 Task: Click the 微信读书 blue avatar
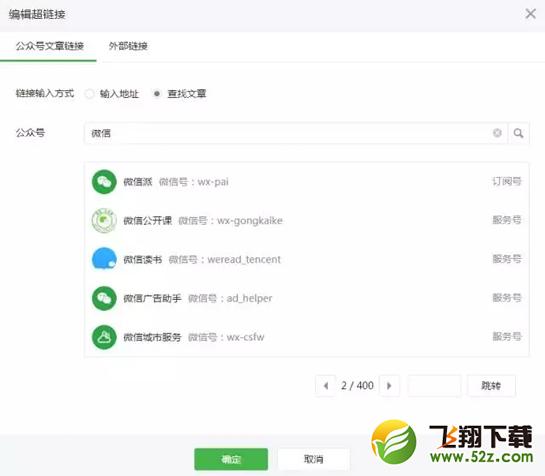pos(104,259)
